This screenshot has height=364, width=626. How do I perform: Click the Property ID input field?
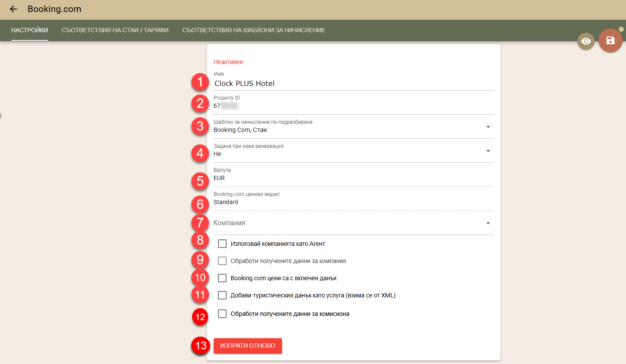coord(353,106)
